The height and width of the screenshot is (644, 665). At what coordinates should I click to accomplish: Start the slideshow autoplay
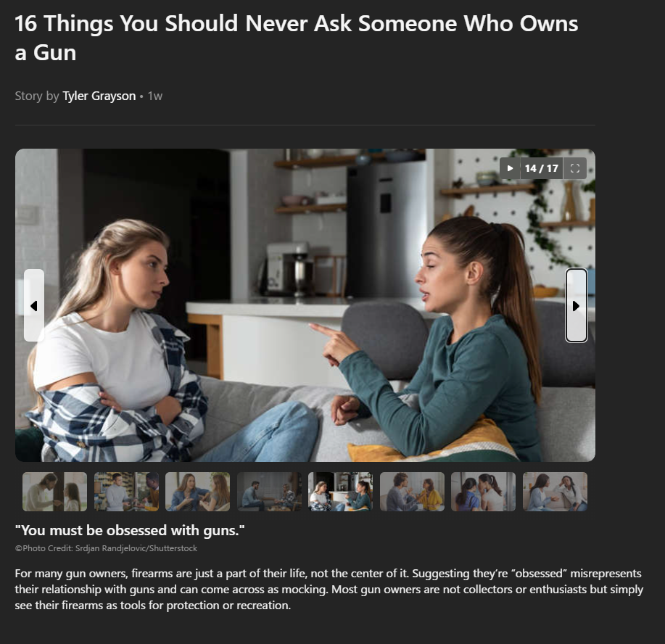[x=510, y=168]
